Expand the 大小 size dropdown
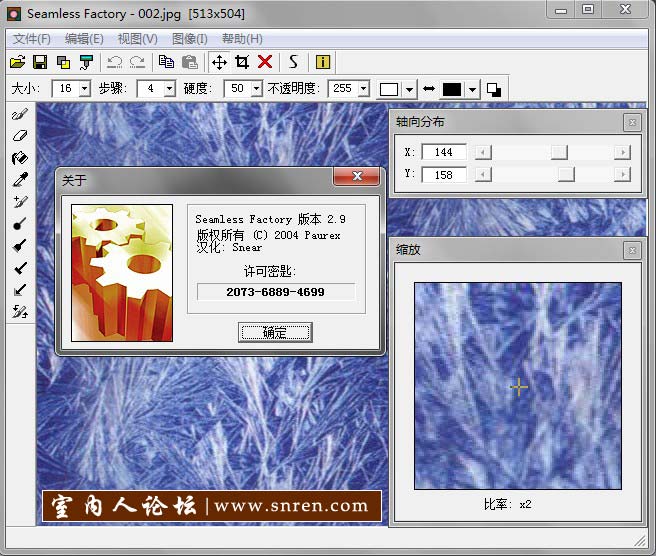This screenshot has height=556, width=656. (85, 89)
